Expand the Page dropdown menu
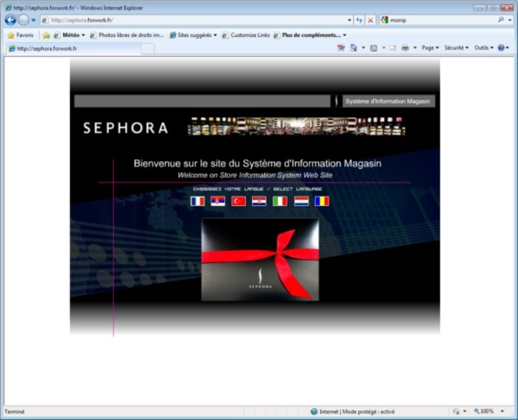The height and width of the screenshot is (420, 518). pyautogui.click(x=430, y=48)
